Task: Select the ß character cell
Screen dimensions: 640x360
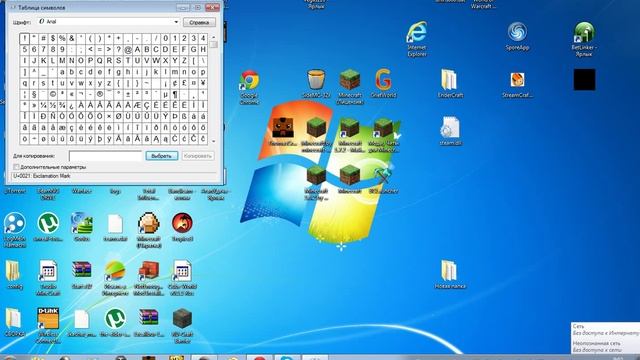Action: click(184, 116)
